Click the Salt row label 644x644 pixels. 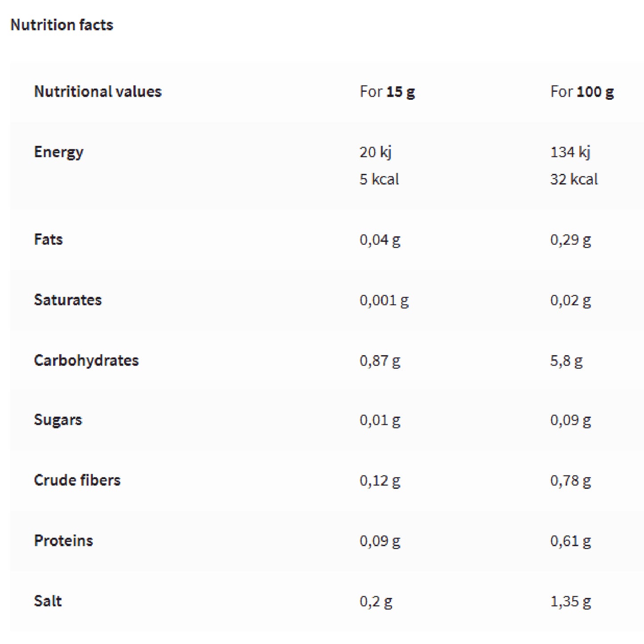point(48,601)
